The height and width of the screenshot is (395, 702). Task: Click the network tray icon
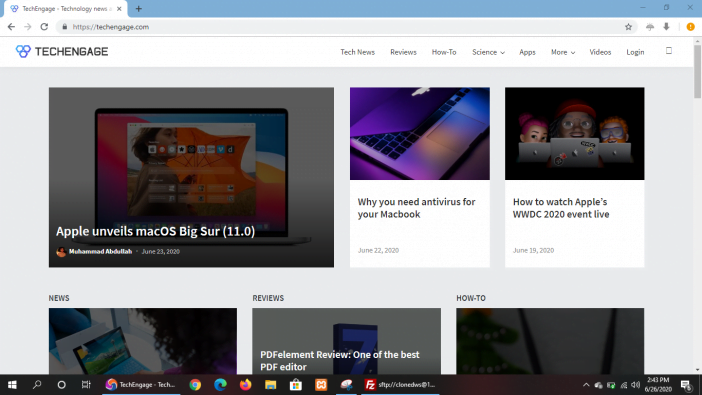624,385
